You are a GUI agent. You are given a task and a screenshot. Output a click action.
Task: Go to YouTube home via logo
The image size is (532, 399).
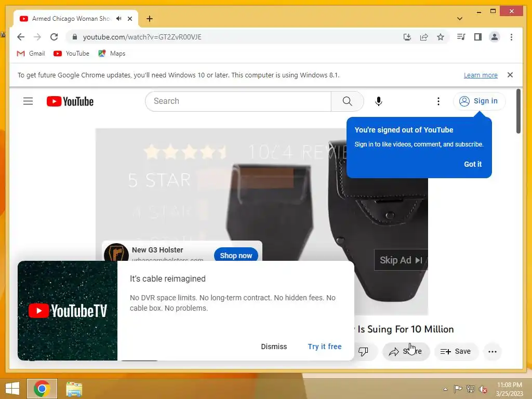70,101
